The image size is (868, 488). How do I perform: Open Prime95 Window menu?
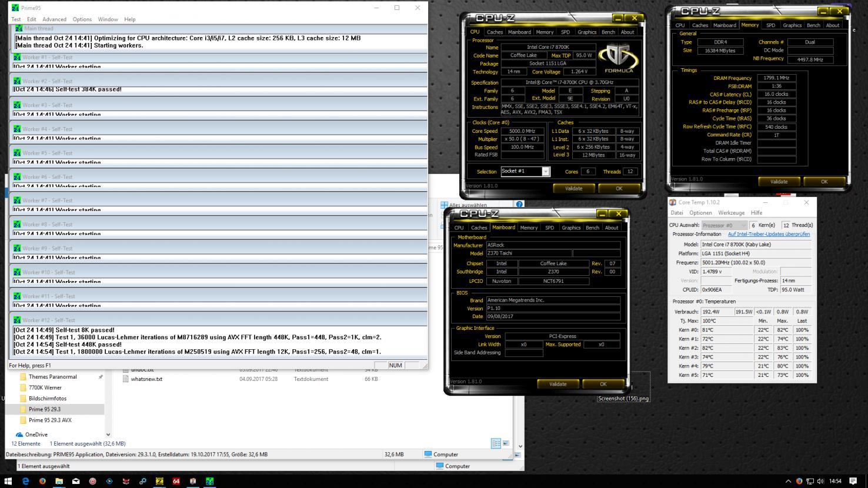point(108,19)
